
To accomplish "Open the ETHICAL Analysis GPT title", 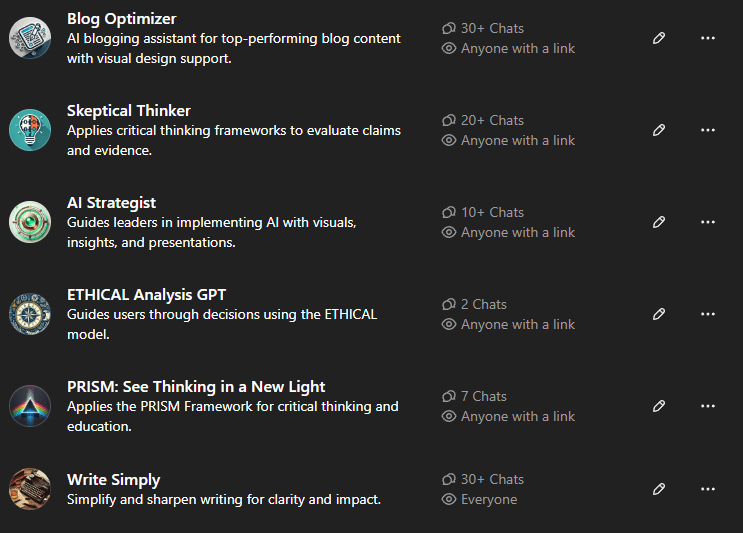I will coord(146,295).
